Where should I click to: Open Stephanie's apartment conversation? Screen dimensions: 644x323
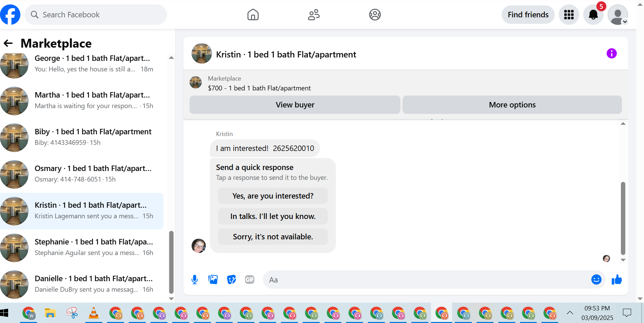(x=82, y=248)
